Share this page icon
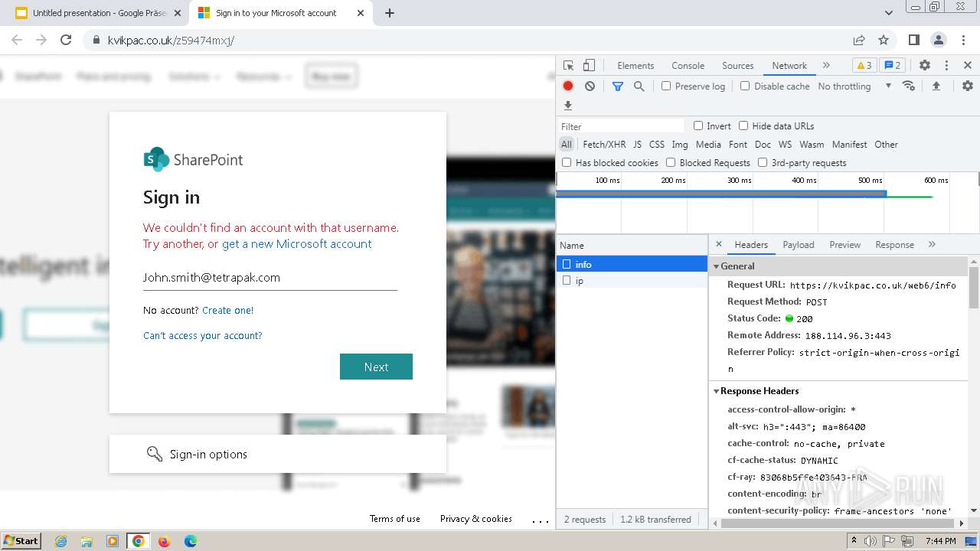This screenshot has width=980, height=551. click(x=859, y=40)
